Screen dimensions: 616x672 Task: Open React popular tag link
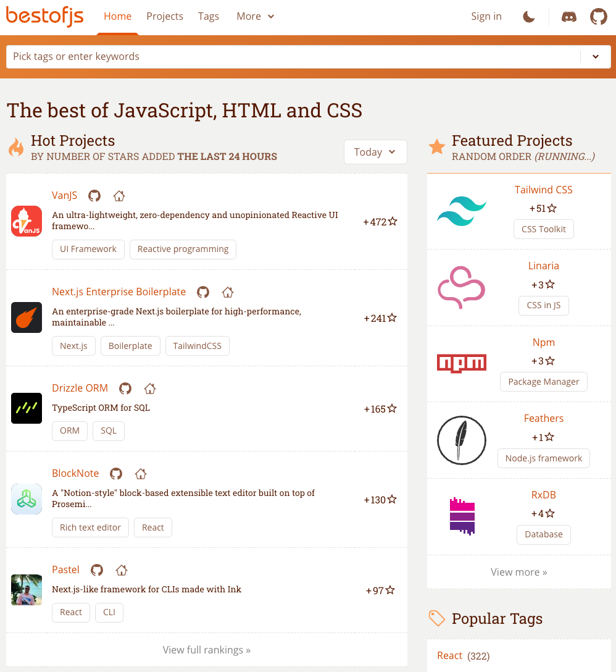449,656
